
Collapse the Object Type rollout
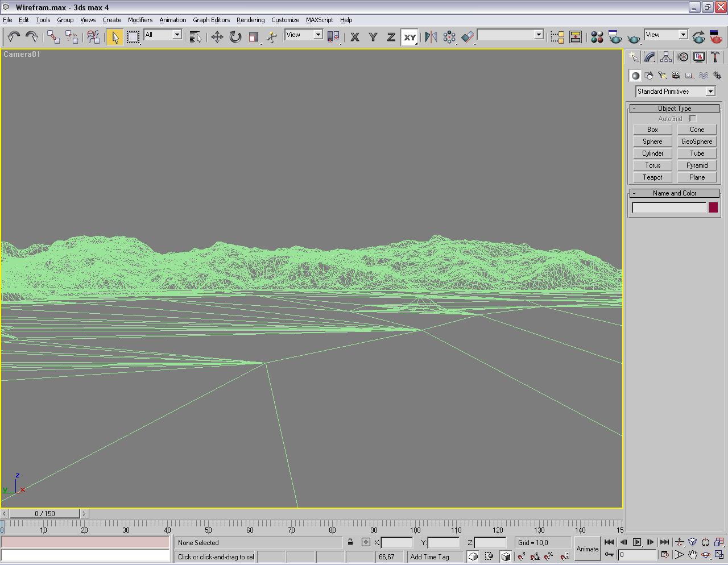(x=674, y=109)
